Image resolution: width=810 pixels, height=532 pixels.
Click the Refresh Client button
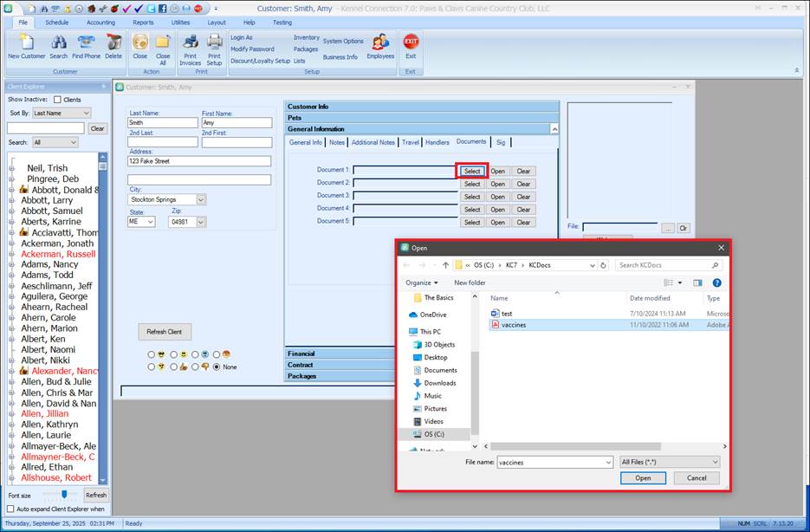(x=165, y=332)
